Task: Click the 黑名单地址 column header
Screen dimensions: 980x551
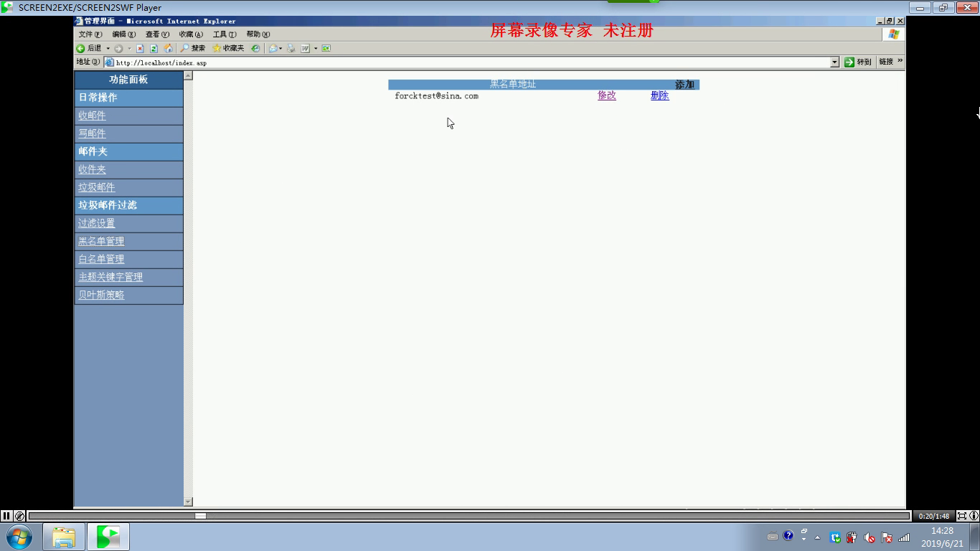Action: tap(513, 85)
